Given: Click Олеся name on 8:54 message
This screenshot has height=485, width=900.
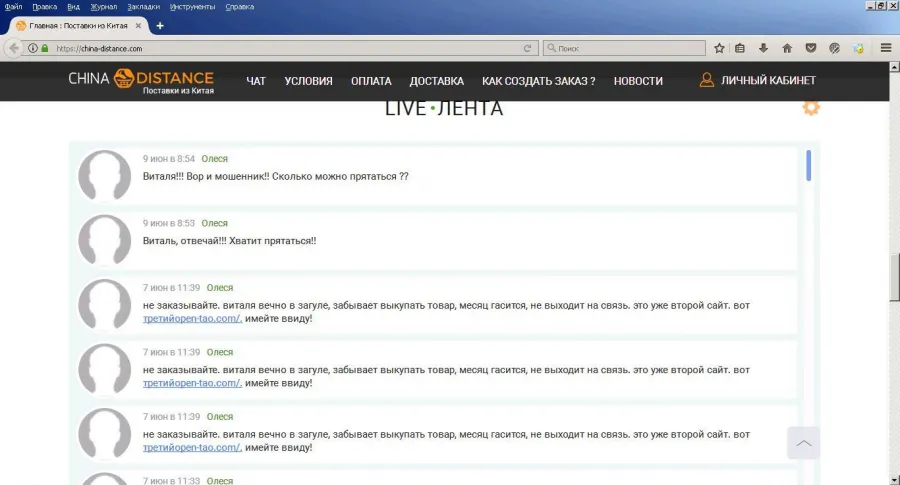Looking at the screenshot, I should point(215,158).
